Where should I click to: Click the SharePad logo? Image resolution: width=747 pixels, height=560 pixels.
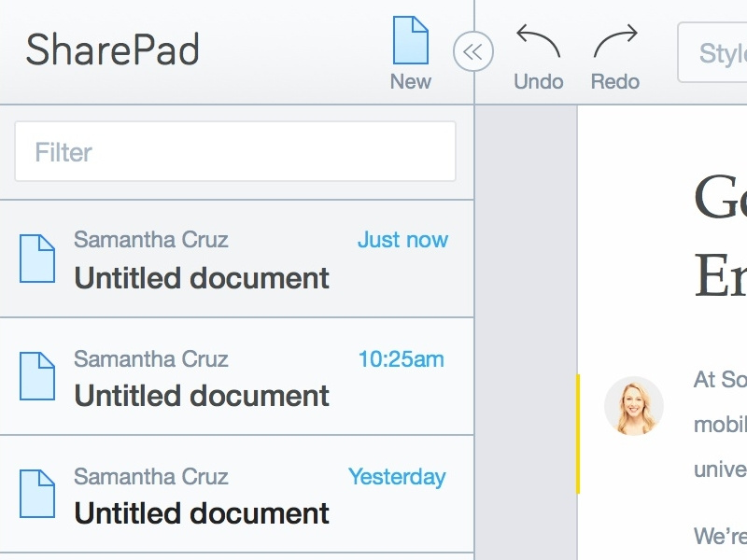[x=112, y=50]
